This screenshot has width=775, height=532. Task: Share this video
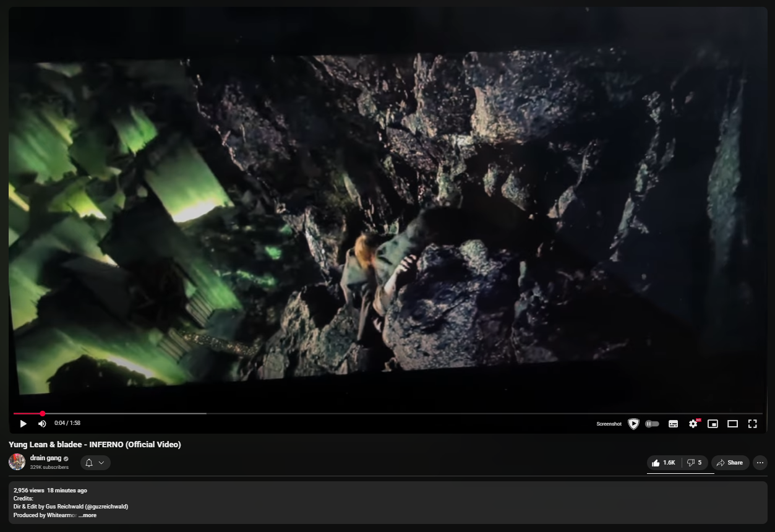point(730,463)
